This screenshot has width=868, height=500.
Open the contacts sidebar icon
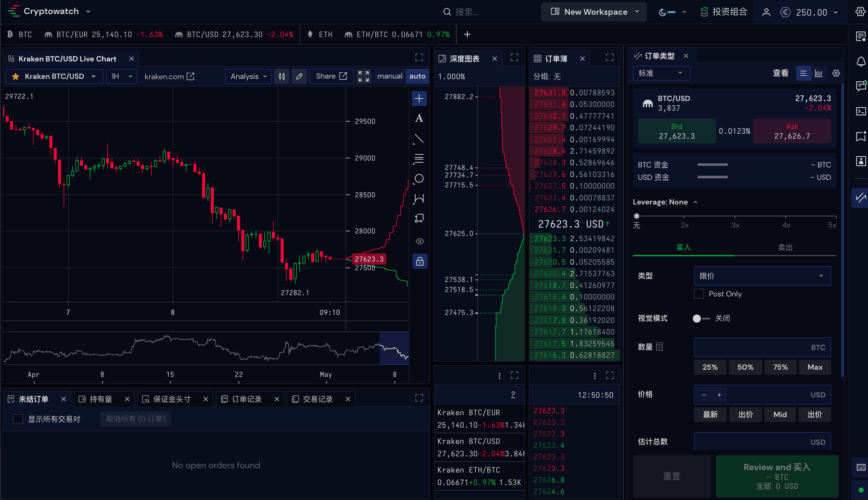click(861, 161)
